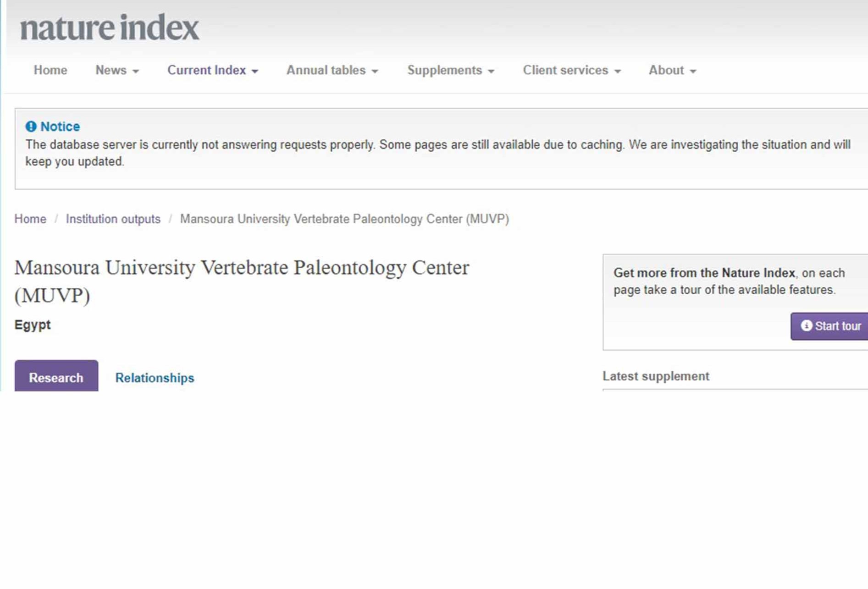Expand the Client services menu

tap(572, 70)
